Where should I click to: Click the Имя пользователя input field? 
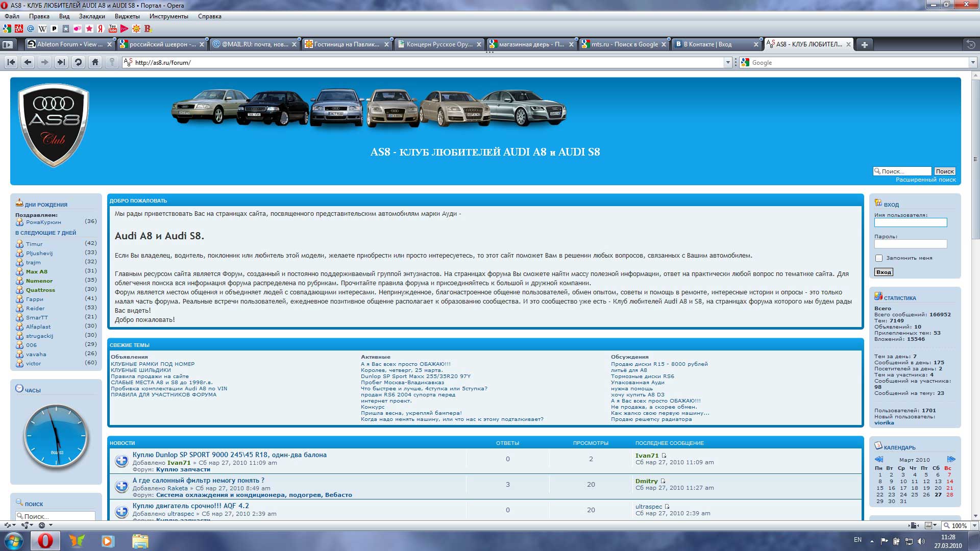point(910,222)
